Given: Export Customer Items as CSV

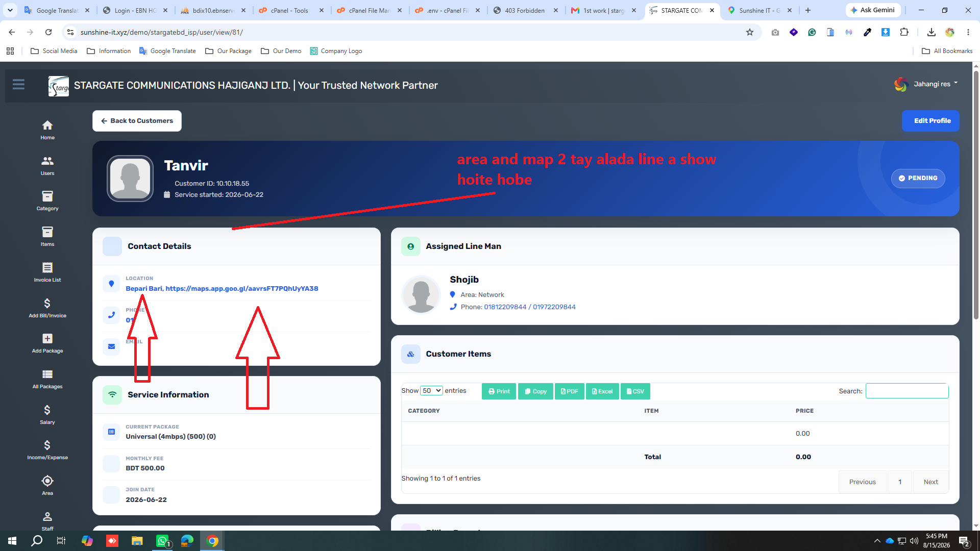Looking at the screenshot, I should point(635,391).
